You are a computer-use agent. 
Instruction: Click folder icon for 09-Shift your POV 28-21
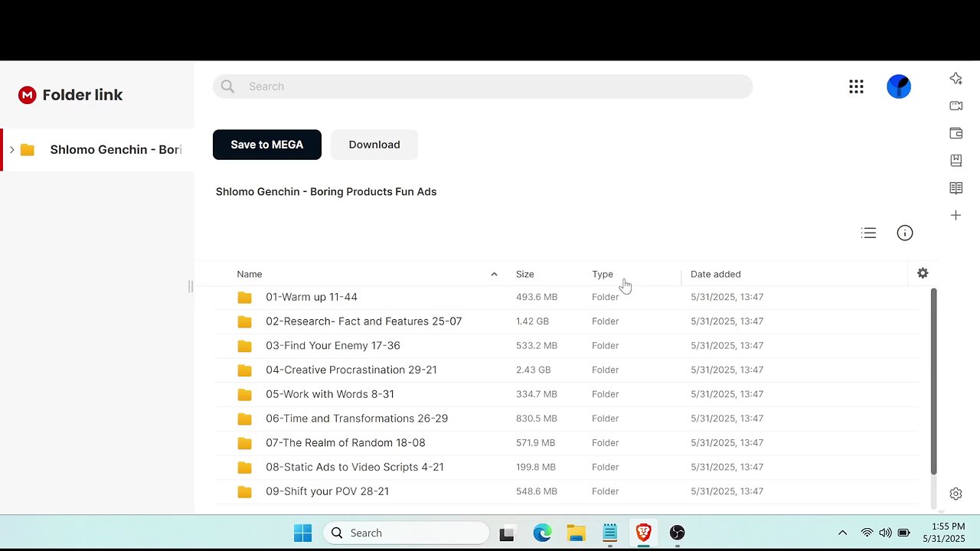(244, 491)
